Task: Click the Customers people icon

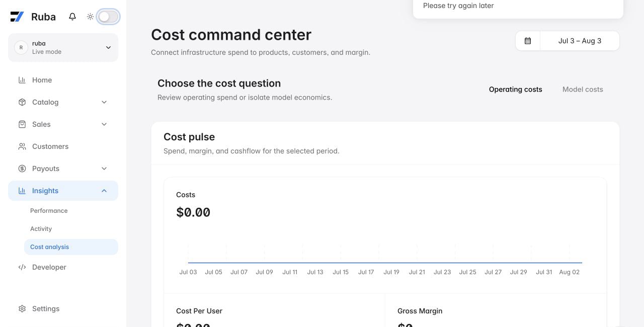Action: point(22,146)
